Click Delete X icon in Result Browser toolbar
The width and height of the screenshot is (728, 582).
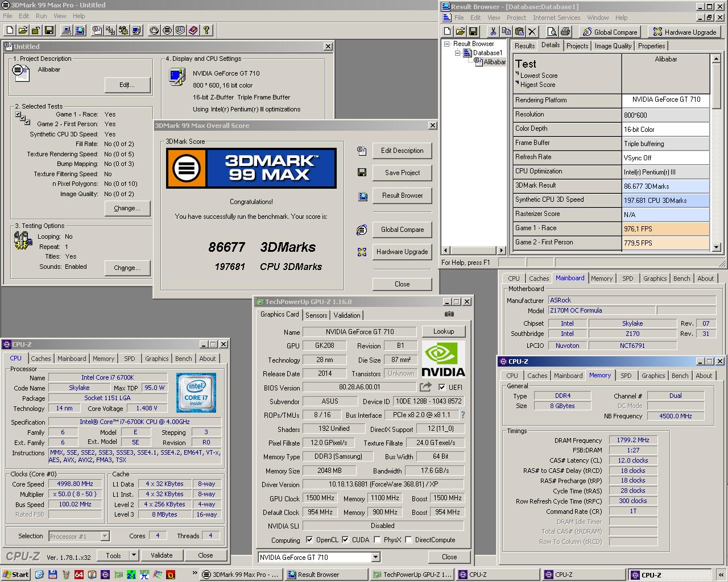532,32
